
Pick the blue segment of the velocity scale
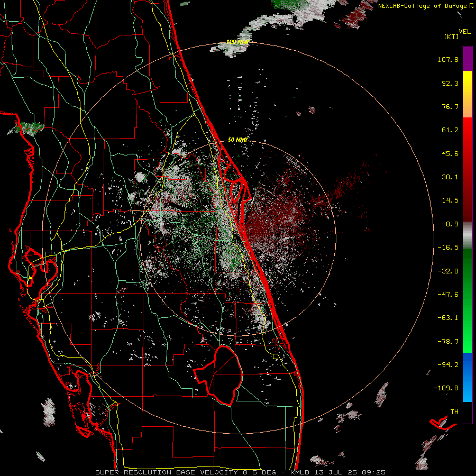coord(467,377)
